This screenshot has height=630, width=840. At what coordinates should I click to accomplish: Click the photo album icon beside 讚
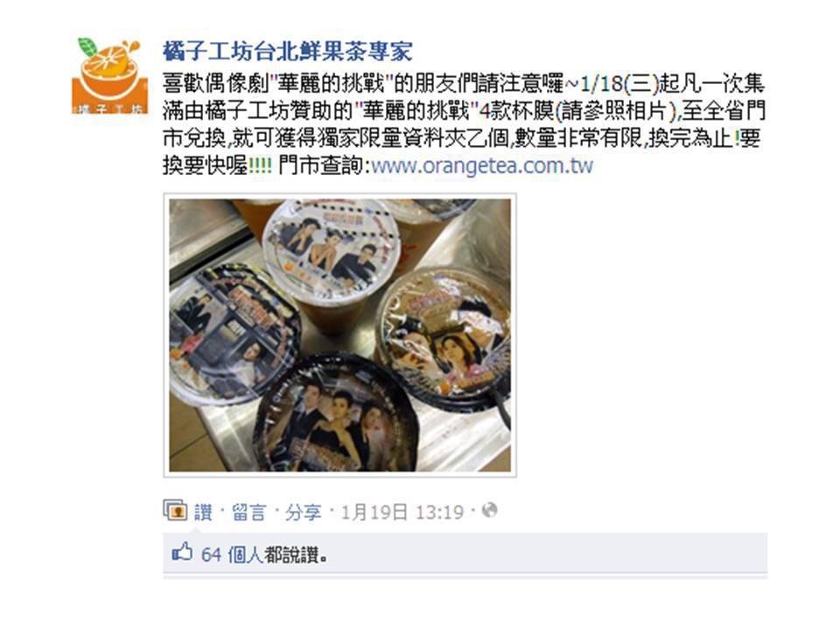point(175,511)
